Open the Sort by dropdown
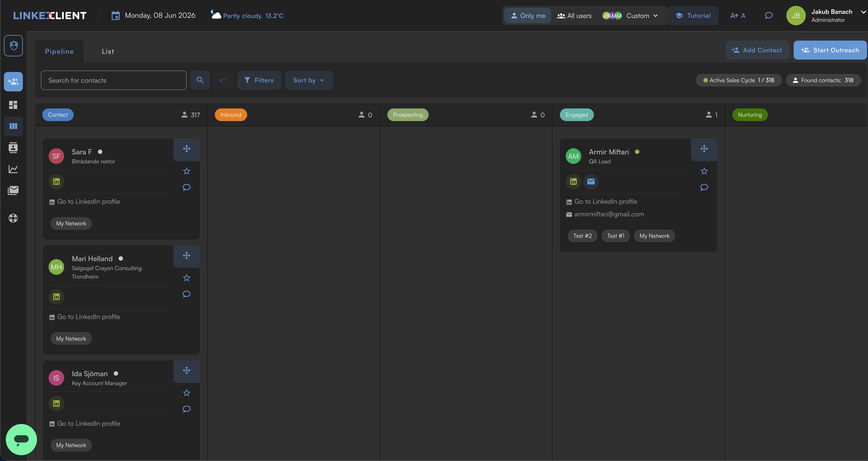The height and width of the screenshot is (461, 868). click(x=309, y=80)
